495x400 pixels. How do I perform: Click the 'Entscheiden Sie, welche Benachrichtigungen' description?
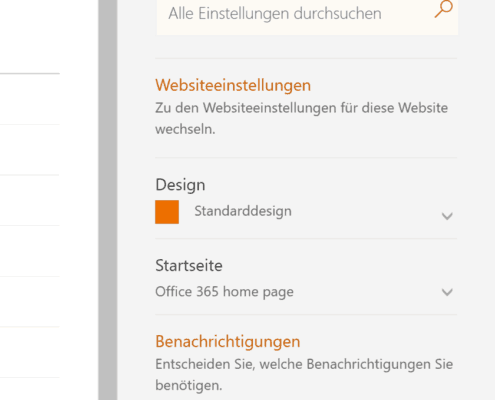tap(304, 375)
